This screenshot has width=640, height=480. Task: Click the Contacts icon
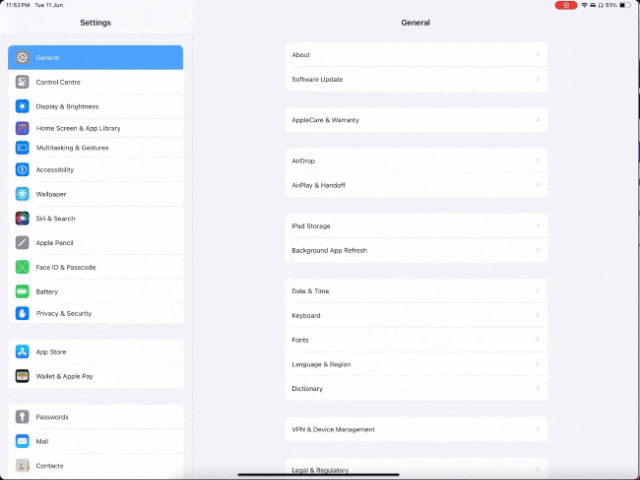coord(22,465)
